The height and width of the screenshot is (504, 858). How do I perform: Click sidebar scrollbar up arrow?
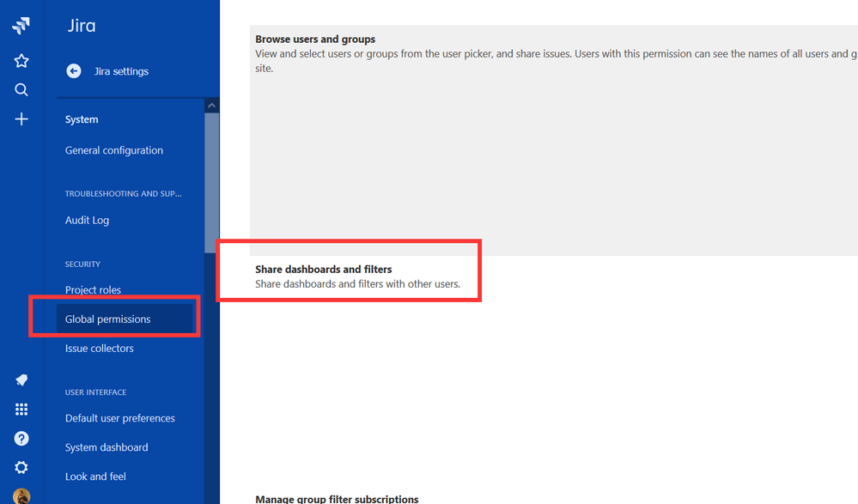tap(212, 106)
